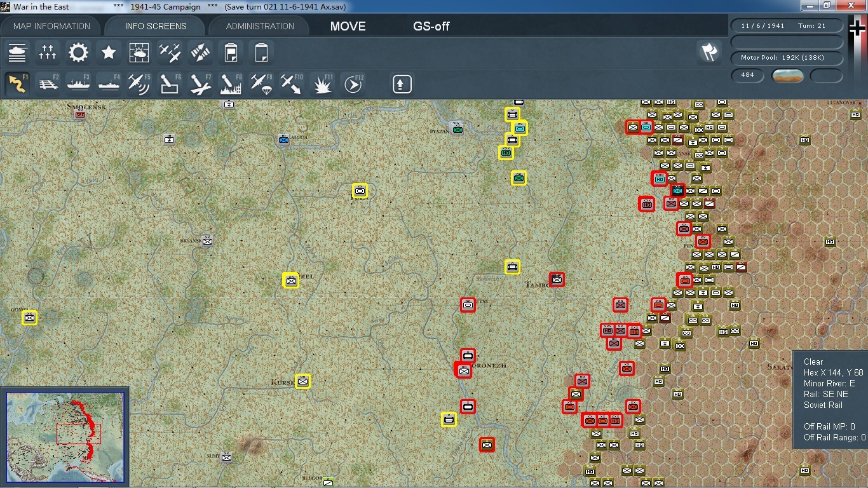Viewport: 868px width, 488px height.
Task: Click the Minor River: E text
Action: [x=829, y=383]
